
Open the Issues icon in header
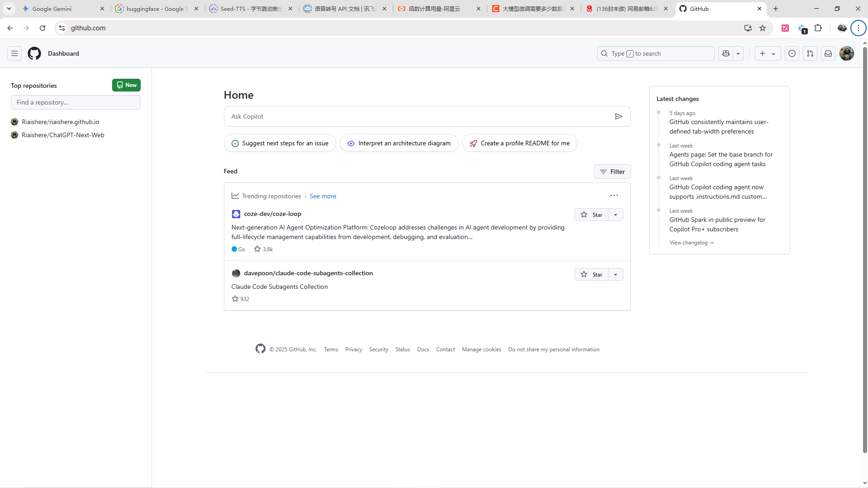coord(792,53)
